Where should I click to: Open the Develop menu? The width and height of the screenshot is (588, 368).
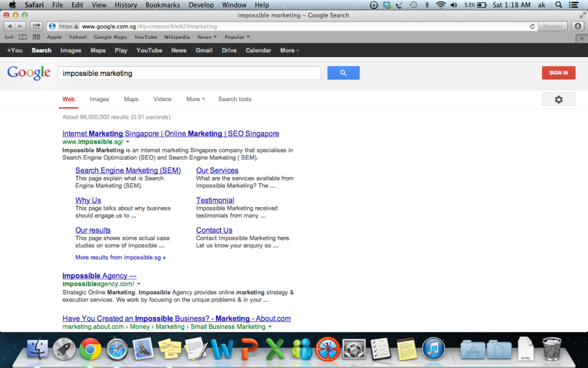201,5
